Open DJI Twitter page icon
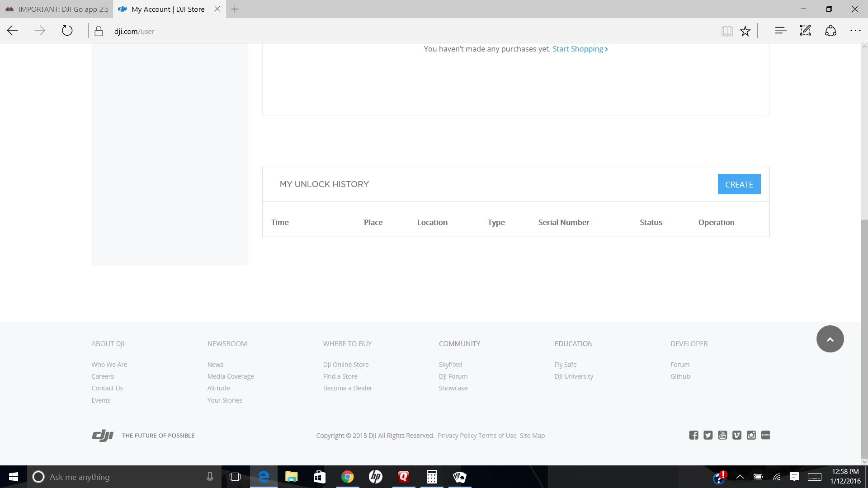This screenshot has width=868, height=488. tap(708, 435)
